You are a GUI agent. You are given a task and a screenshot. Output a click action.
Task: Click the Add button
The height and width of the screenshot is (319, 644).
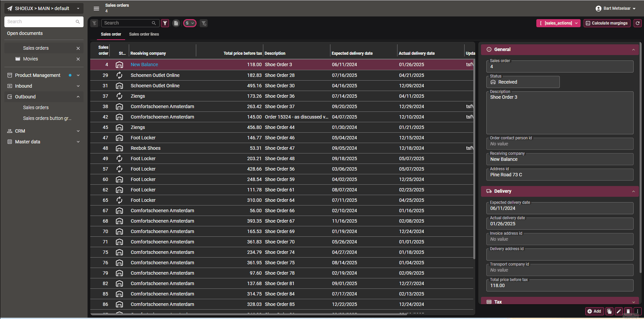(x=594, y=311)
